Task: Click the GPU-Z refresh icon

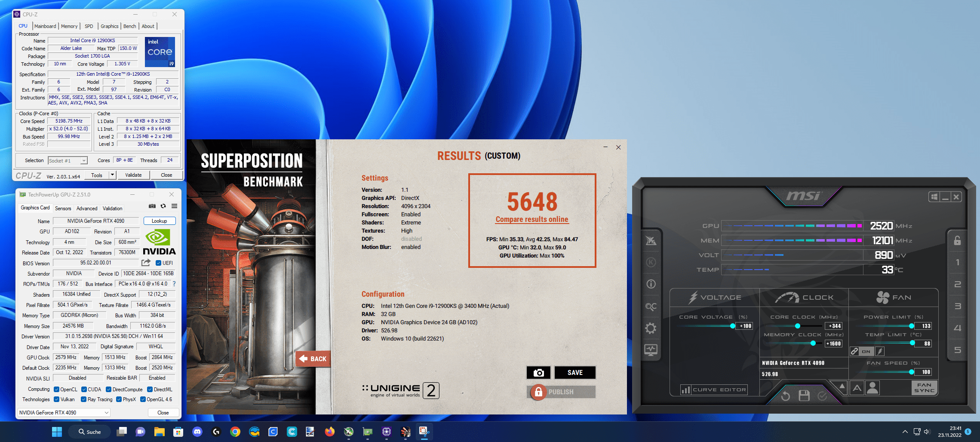Action: coord(163,206)
